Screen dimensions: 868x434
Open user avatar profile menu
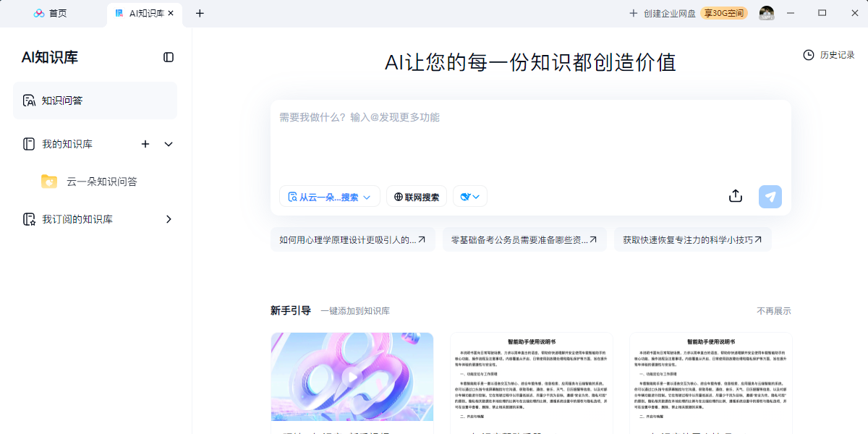[x=767, y=13]
